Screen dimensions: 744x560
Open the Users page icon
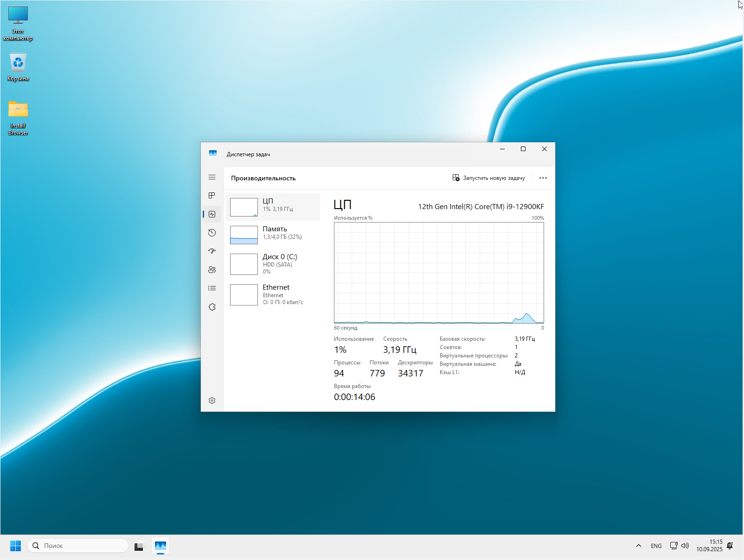(212, 270)
